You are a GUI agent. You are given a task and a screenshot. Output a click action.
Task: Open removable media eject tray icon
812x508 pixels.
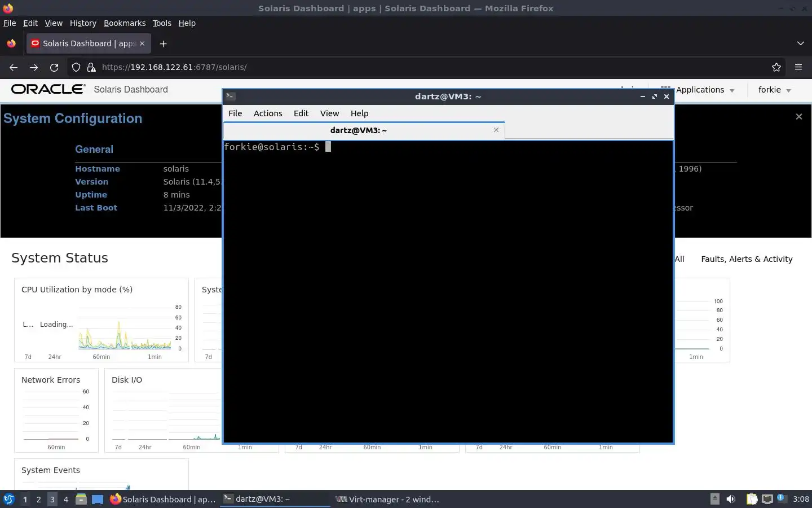714,499
